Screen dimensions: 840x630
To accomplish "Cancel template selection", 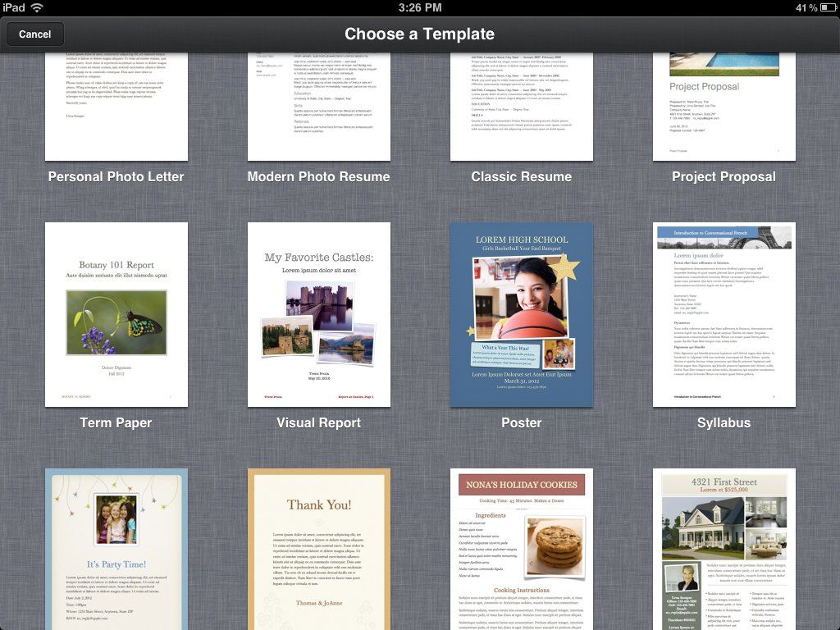I will 35,34.
